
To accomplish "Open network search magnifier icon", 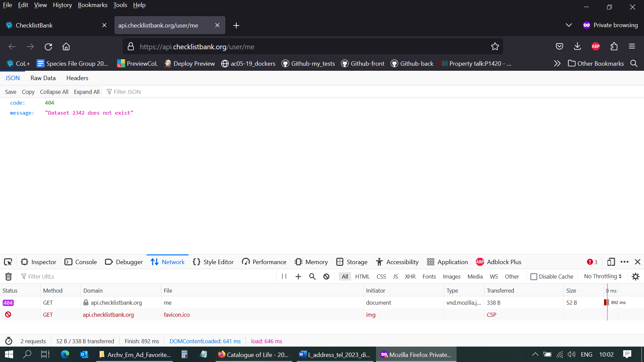I will (x=312, y=277).
